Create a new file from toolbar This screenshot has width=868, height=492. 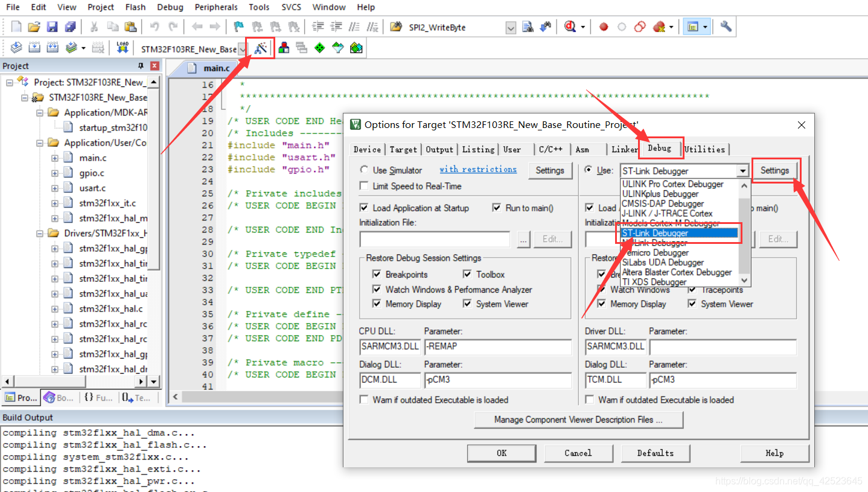(16, 27)
